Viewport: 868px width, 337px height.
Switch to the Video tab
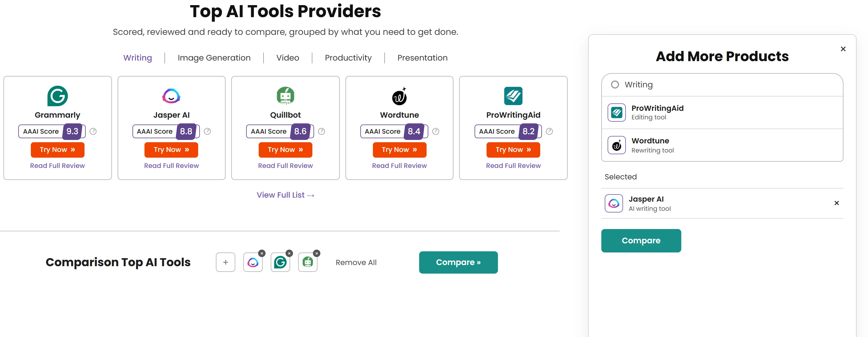(288, 58)
